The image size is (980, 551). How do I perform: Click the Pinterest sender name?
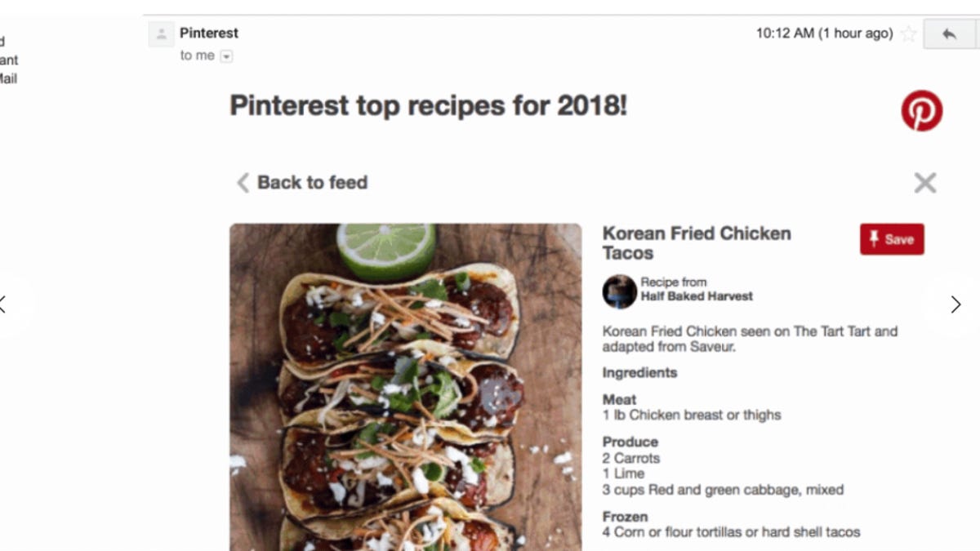click(x=209, y=33)
